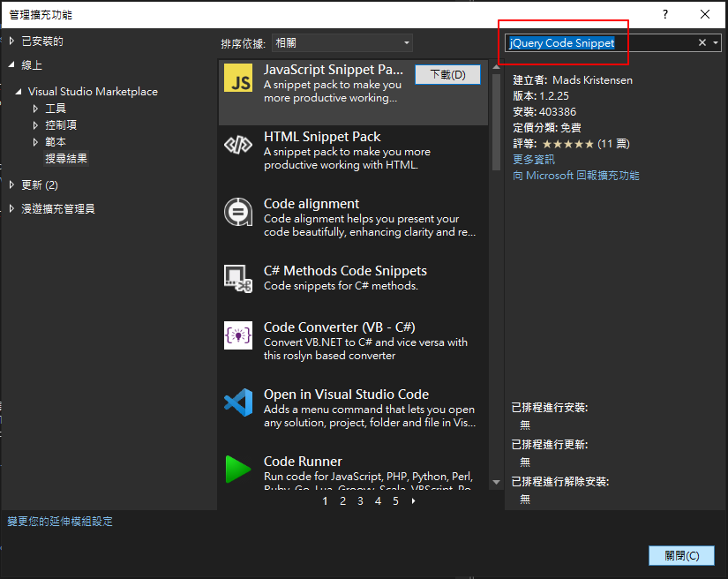
Task: Click the results list scrollbar thumb
Action: 496,122
